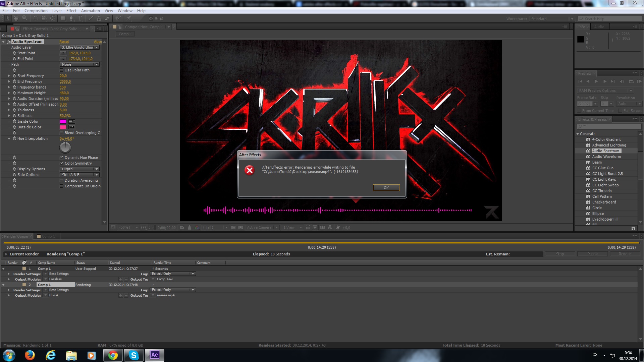Switch to the Render Queue tab
Image resolution: width=644 pixels, height=362 pixels.
pos(16,236)
